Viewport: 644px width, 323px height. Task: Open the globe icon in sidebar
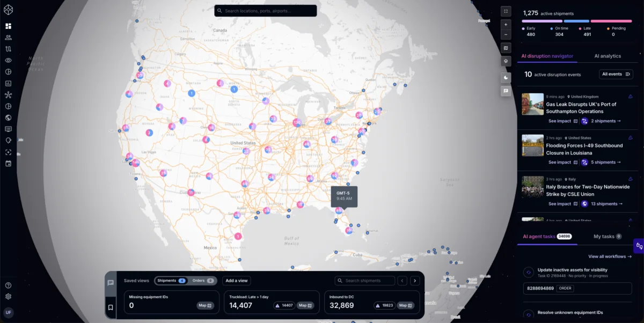pyautogui.click(x=8, y=118)
